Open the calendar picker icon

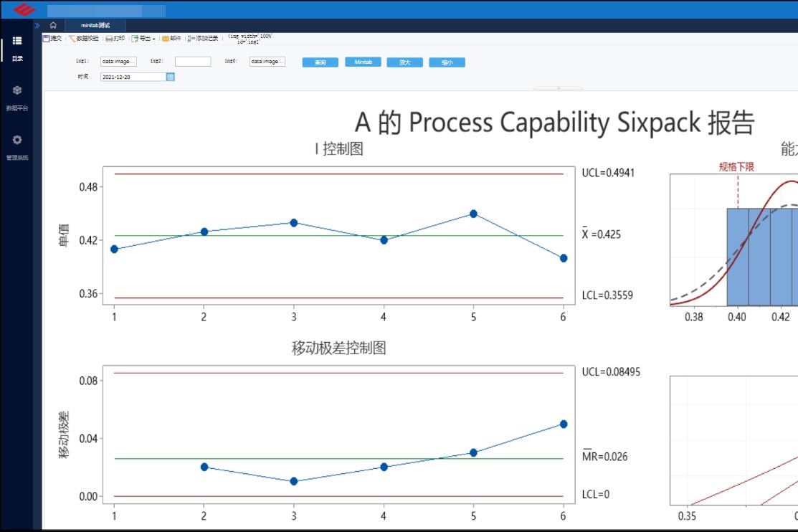tap(171, 77)
